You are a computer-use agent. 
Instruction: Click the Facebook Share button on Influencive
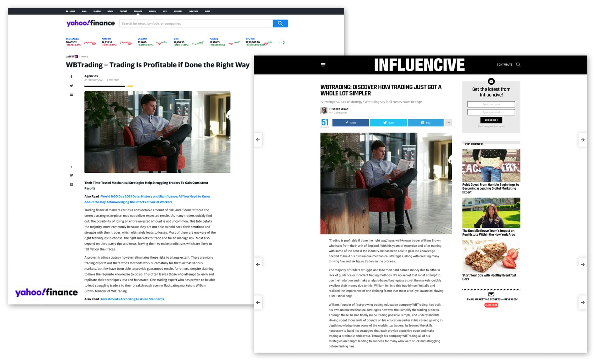[x=351, y=123]
